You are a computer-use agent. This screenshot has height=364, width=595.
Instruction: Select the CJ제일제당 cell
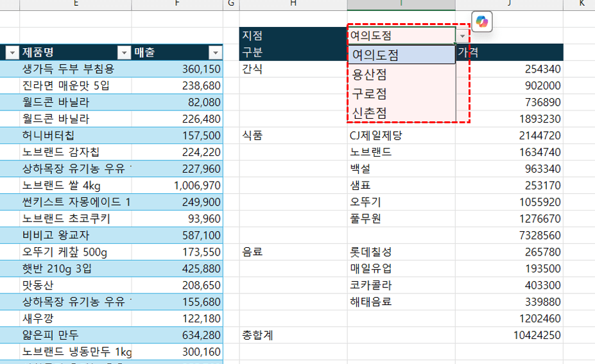(x=376, y=135)
